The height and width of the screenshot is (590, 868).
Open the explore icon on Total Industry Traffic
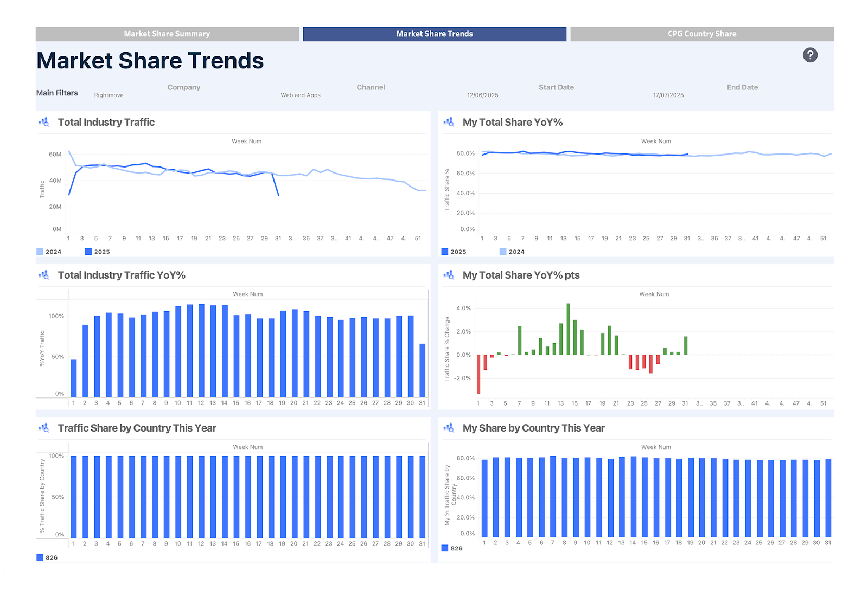click(44, 122)
